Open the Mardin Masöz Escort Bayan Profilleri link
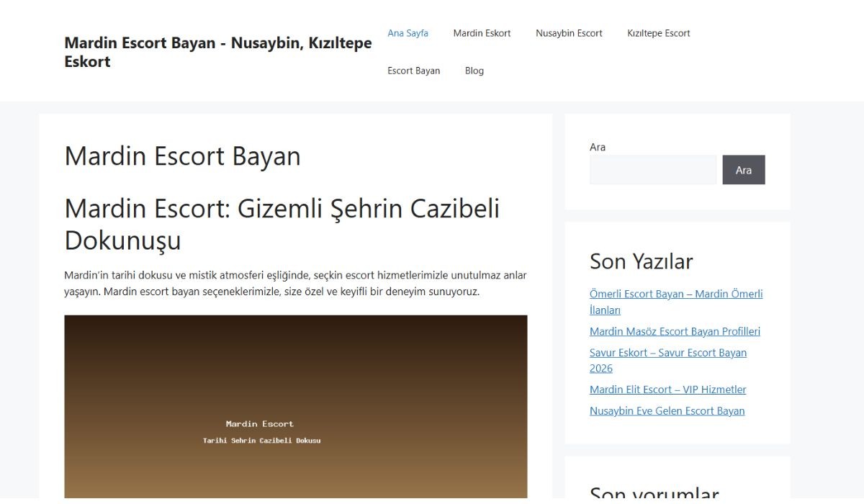This screenshot has height=504, width=864. click(x=675, y=331)
